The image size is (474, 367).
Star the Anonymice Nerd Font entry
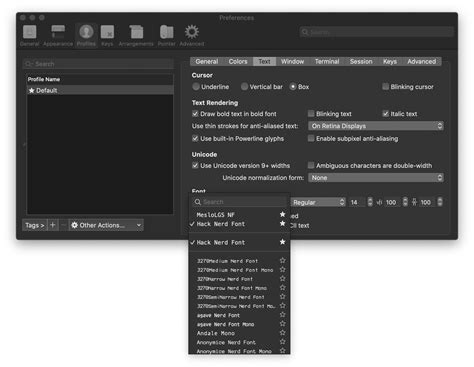click(283, 342)
